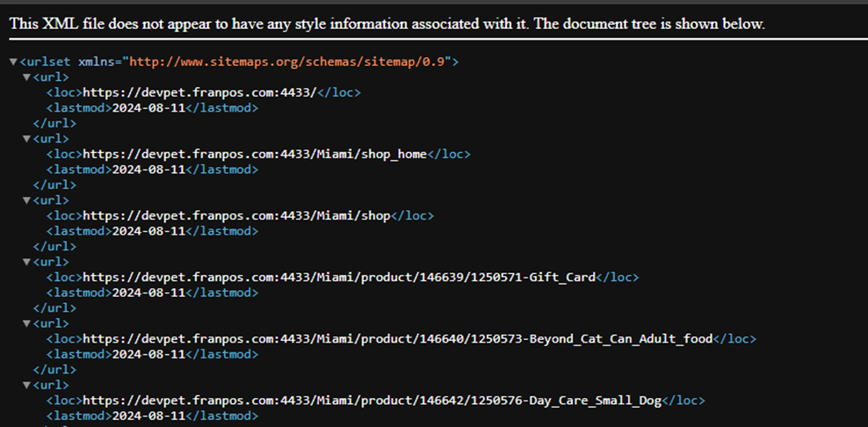Viewport: 868px width, 427px height.
Task: Click the lastmod date under the root URL
Action: point(148,108)
